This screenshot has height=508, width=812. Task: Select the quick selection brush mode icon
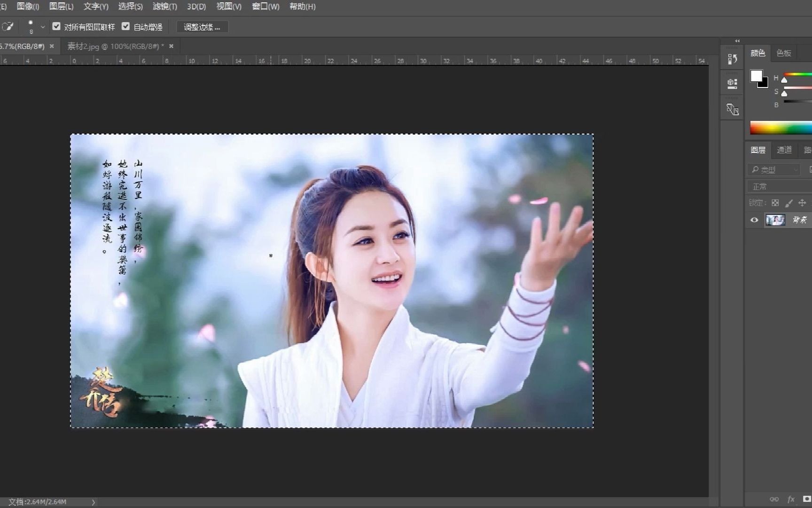8,27
